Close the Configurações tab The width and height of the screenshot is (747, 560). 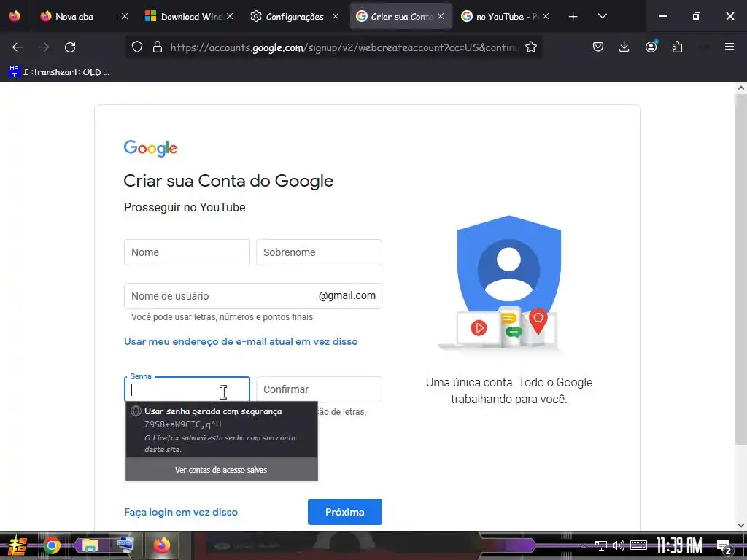pos(336,16)
